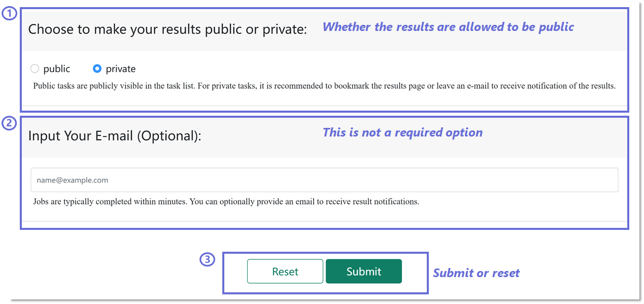The image size is (644, 304).
Task: Select the public radio button circle
Action: click(35, 69)
